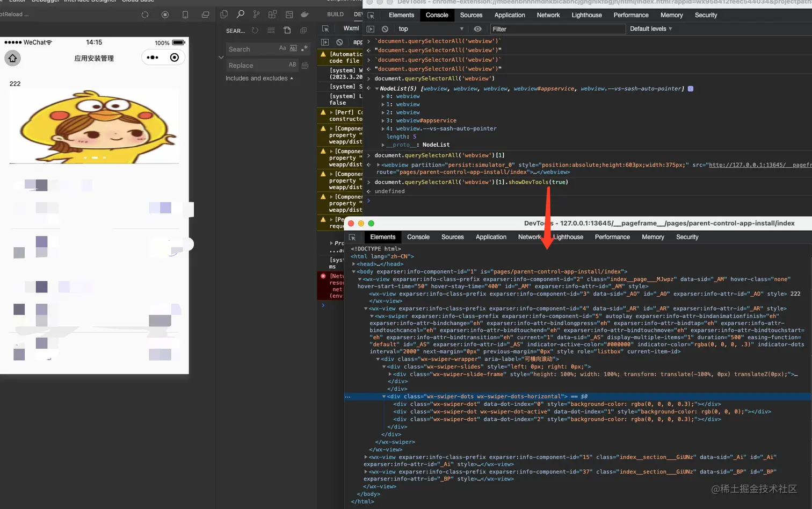
Task: Click clear console icon in top DevTools window
Action: [x=385, y=29]
